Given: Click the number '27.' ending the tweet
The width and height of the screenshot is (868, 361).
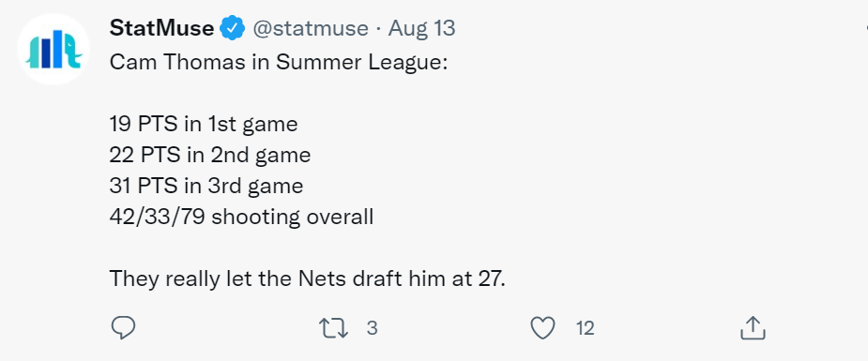Looking at the screenshot, I should [493, 278].
